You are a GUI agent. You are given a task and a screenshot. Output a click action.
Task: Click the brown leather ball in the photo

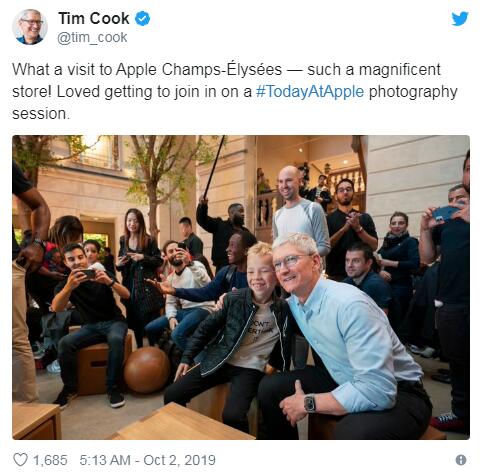(147, 369)
